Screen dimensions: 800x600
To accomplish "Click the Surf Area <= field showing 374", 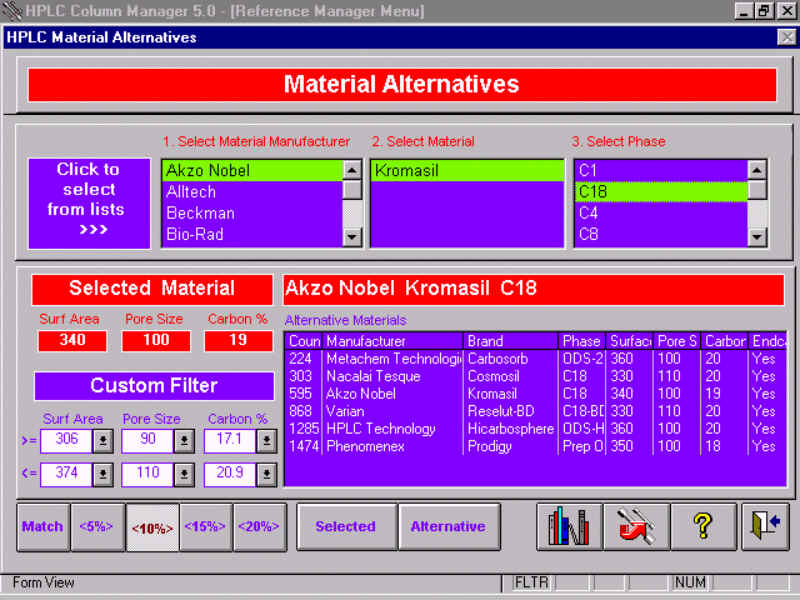I will point(66,474).
